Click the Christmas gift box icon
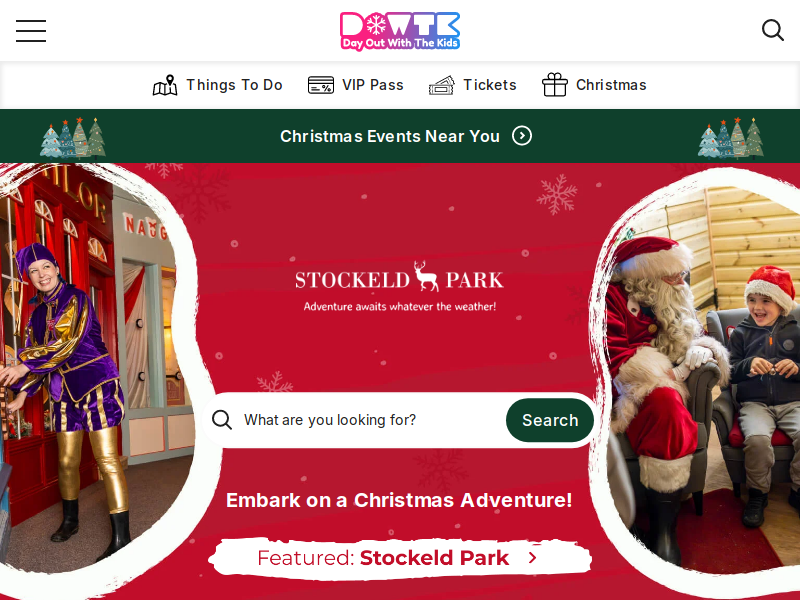This screenshot has height=600, width=800. 555,85
